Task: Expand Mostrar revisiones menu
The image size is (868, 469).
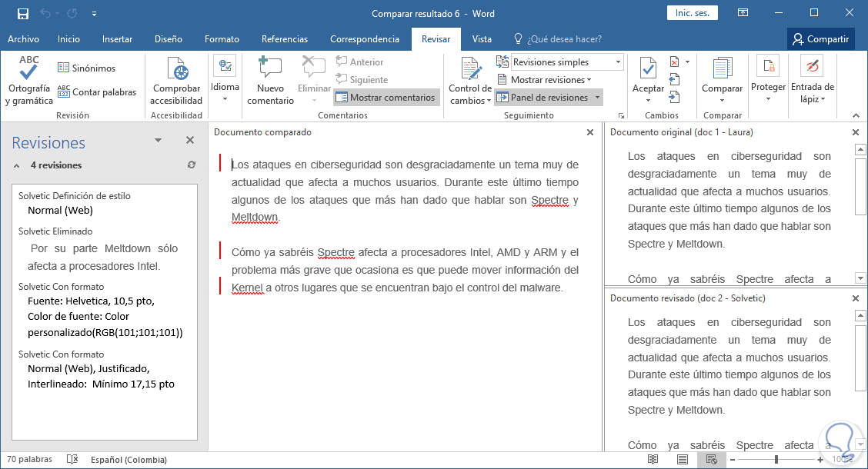Action: [x=544, y=80]
